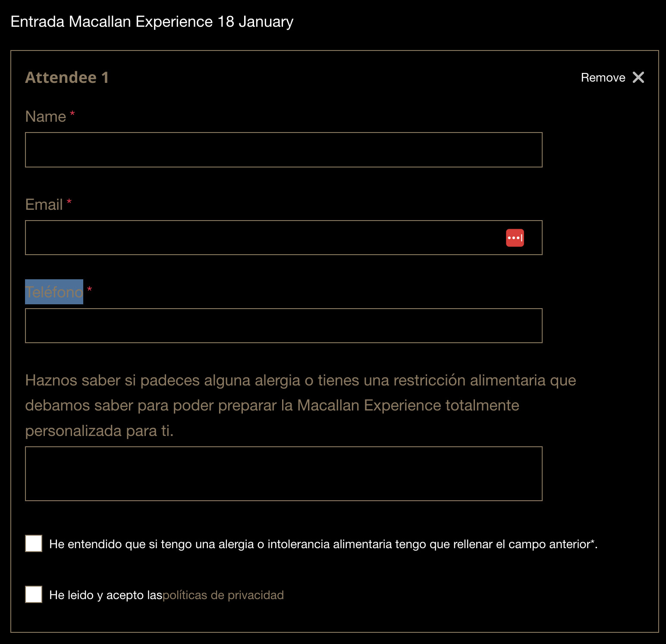Click the red asterisk next to Name

pyautogui.click(x=72, y=114)
